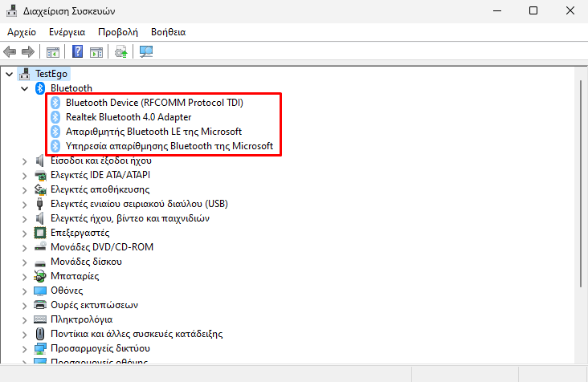Click the Μπαταρίες battery icon
The height and width of the screenshot is (382, 588).
39,276
